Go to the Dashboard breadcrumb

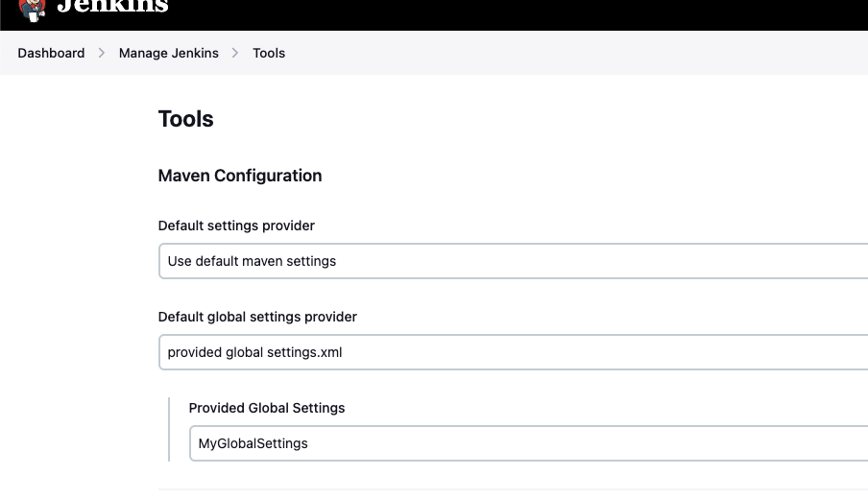51,53
